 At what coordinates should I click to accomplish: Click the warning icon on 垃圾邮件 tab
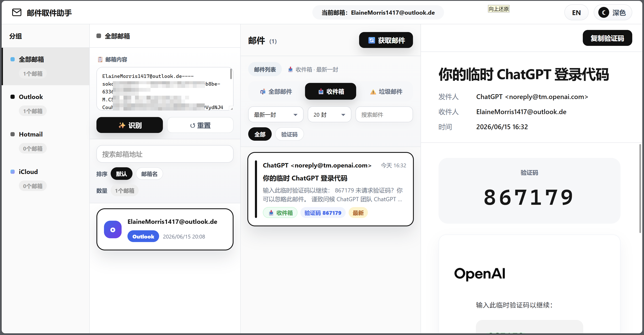[373, 92]
